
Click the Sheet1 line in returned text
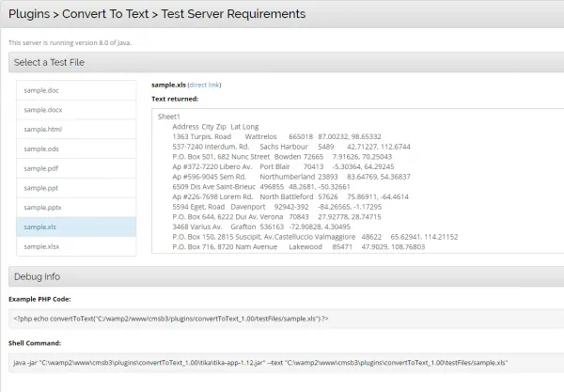(170, 117)
